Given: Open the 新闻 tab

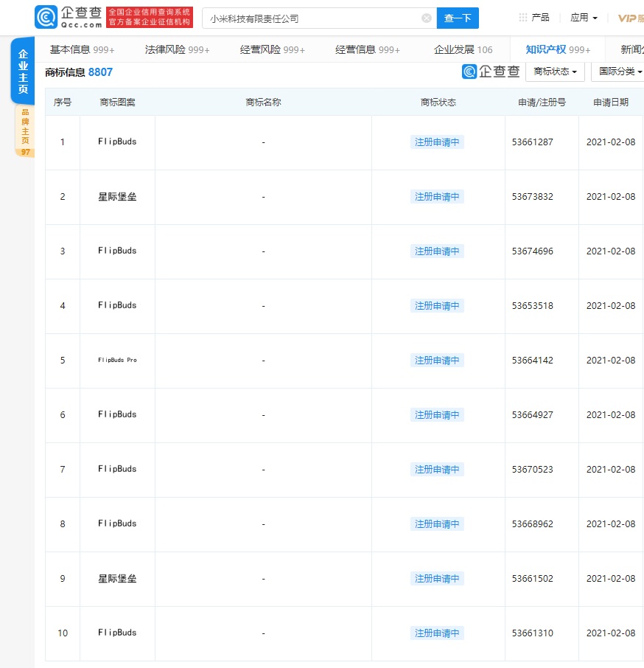Looking at the screenshot, I should [x=631, y=50].
